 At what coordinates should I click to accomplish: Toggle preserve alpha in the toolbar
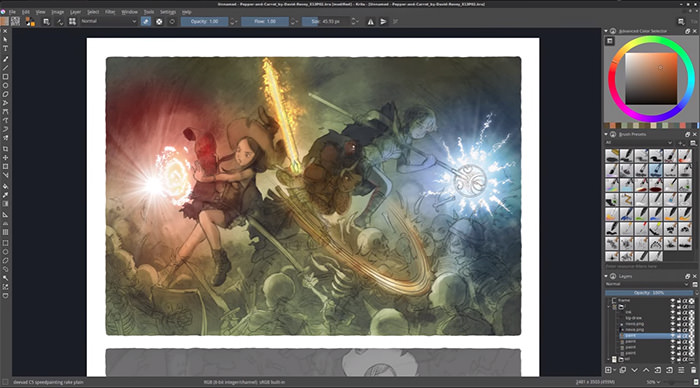pyautogui.click(x=159, y=21)
